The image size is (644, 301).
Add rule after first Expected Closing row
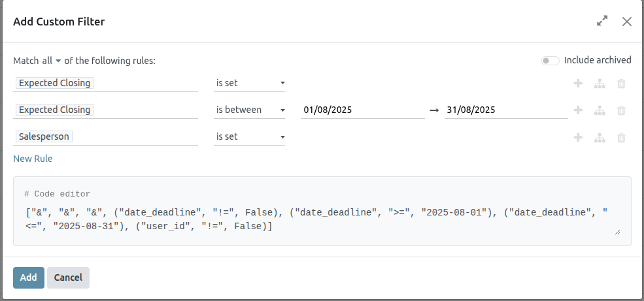click(x=578, y=84)
